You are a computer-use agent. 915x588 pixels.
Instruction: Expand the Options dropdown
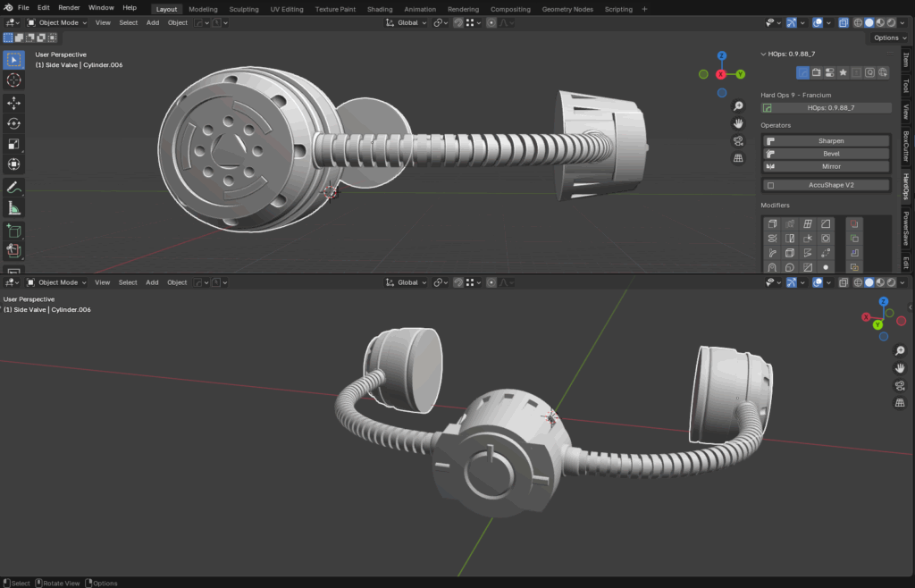pos(889,38)
